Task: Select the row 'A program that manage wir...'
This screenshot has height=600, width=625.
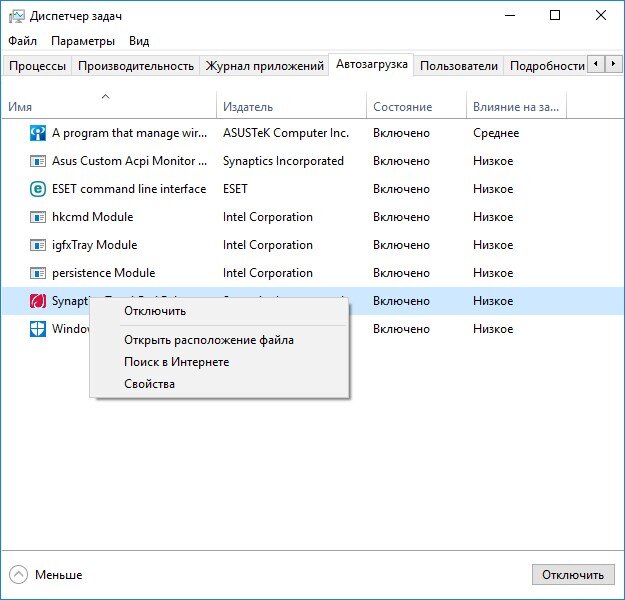Action: click(312, 133)
